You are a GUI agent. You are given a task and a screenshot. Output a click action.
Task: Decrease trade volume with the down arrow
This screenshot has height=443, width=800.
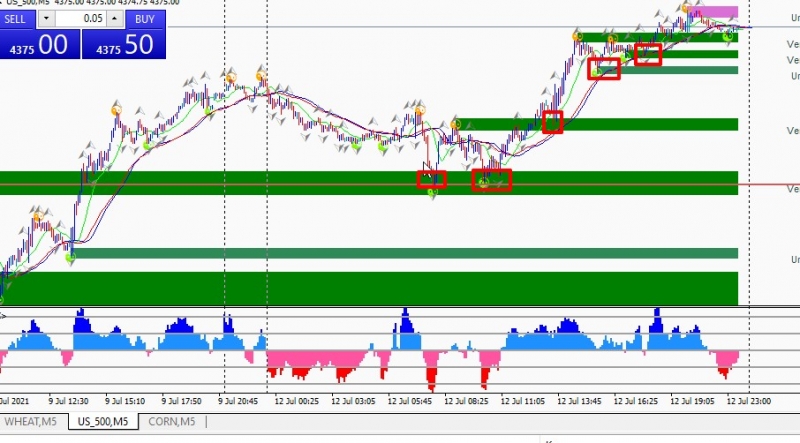[x=46, y=19]
